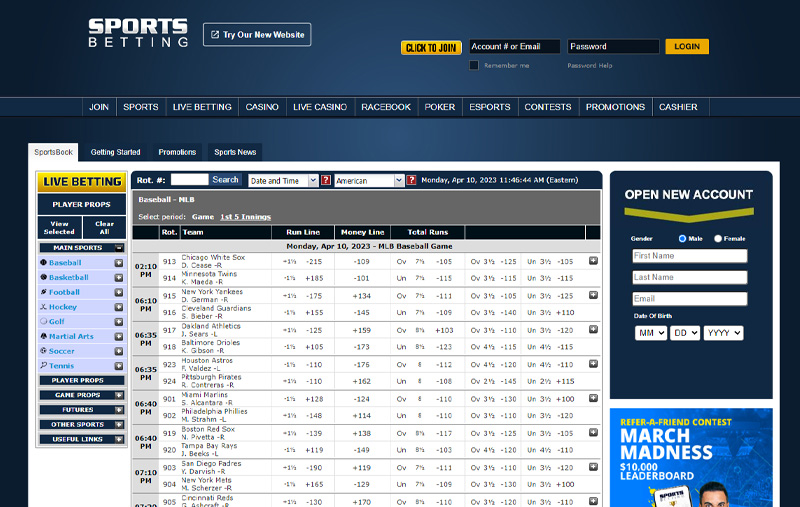The image size is (800, 507).
Task: Expand more bets for White Sox vs Twins game
Action: pos(593,261)
